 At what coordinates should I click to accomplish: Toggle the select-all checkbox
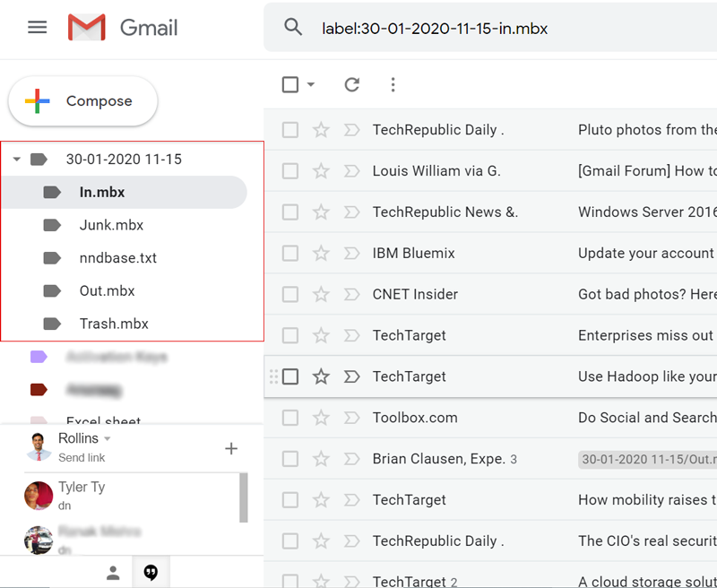coord(290,84)
